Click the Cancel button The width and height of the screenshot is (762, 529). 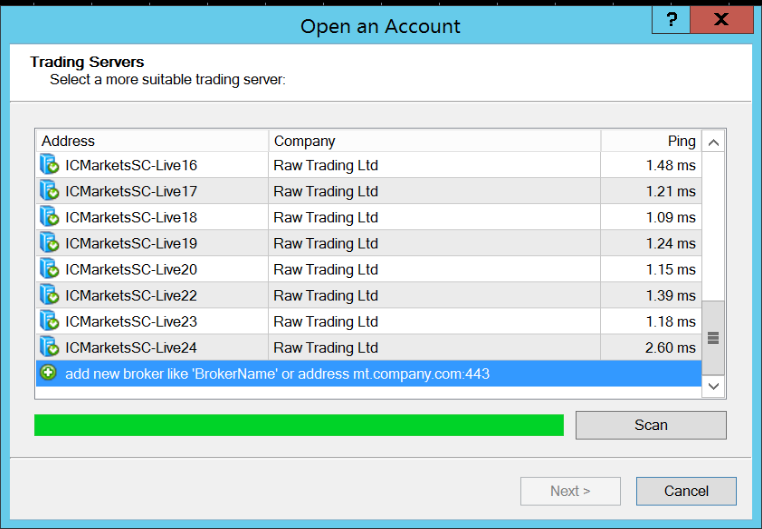686,491
